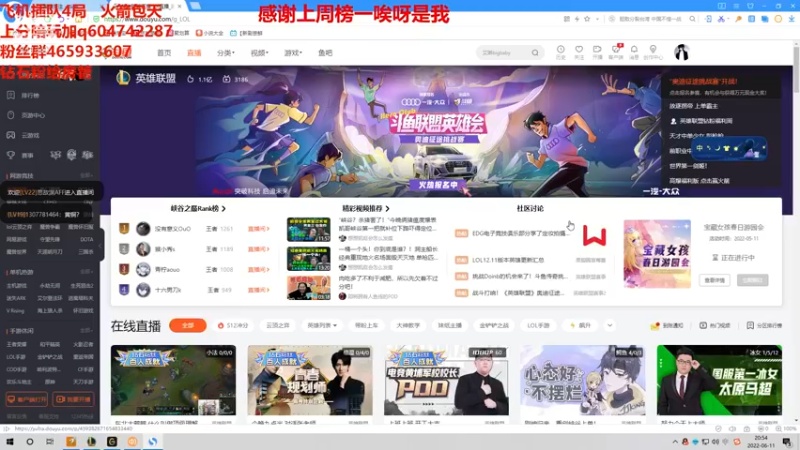Click the 查看详情 button under 宝藏女孩
This screenshot has height=450, width=800.
click(x=714, y=280)
